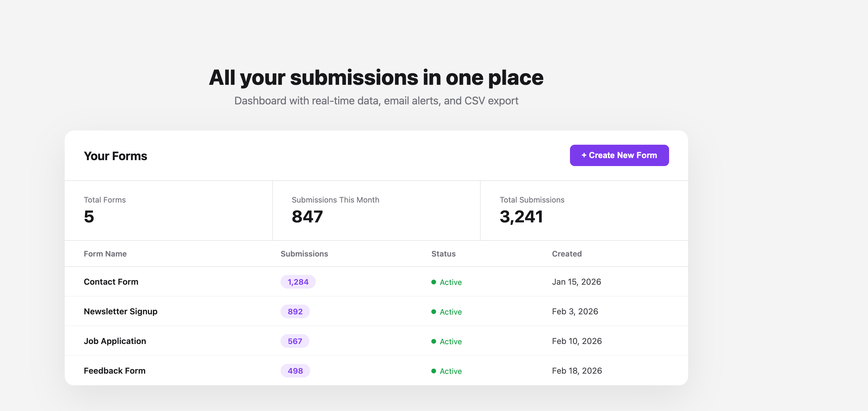Click the 892 submissions badge
This screenshot has width=868, height=411.
(x=295, y=311)
